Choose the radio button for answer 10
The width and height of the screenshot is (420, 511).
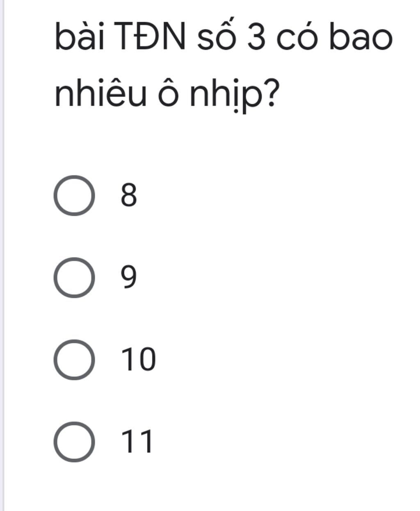[x=74, y=359]
